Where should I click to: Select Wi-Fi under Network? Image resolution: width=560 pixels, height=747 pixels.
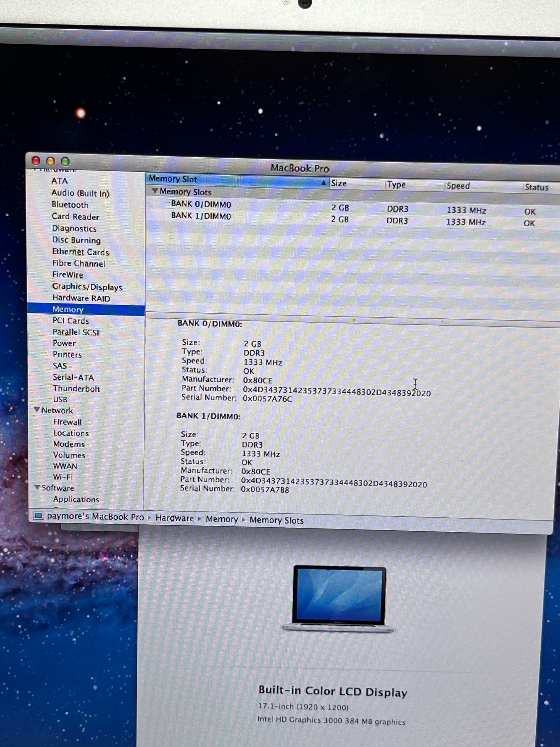pos(63,477)
